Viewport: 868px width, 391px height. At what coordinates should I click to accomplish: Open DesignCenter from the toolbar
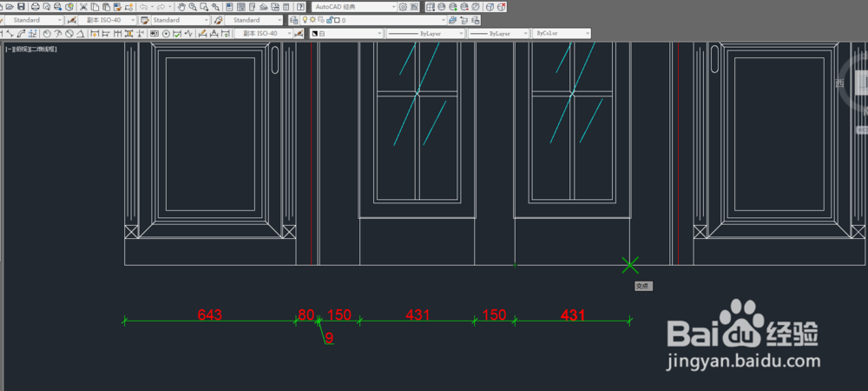pyautogui.click(x=240, y=7)
